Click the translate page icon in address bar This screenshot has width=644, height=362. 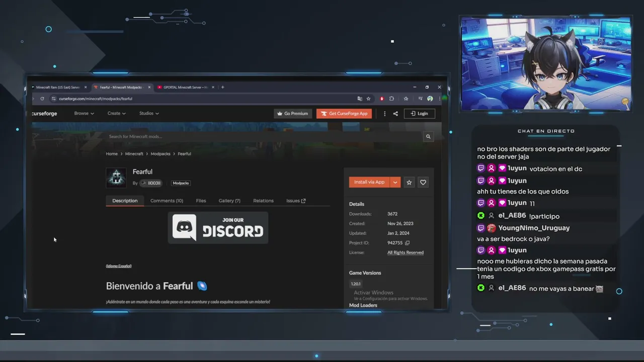click(x=360, y=99)
